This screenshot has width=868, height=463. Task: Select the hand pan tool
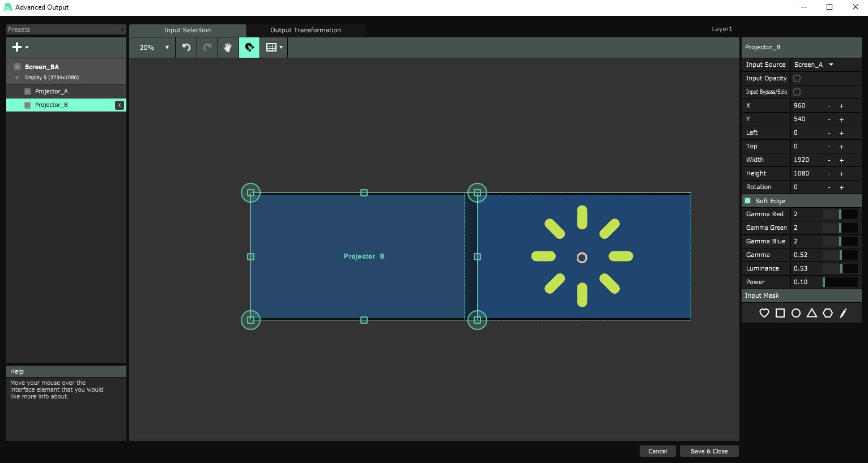[x=228, y=48]
